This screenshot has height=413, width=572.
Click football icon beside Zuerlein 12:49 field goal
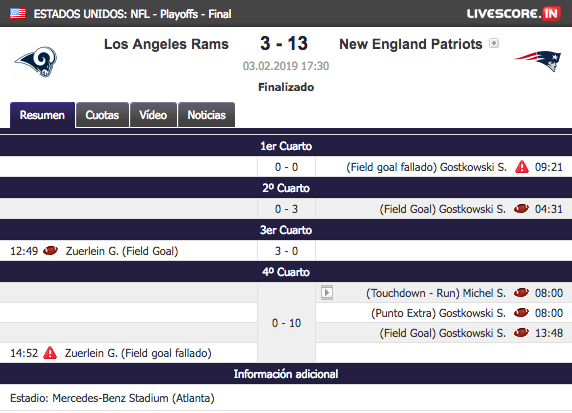50,251
